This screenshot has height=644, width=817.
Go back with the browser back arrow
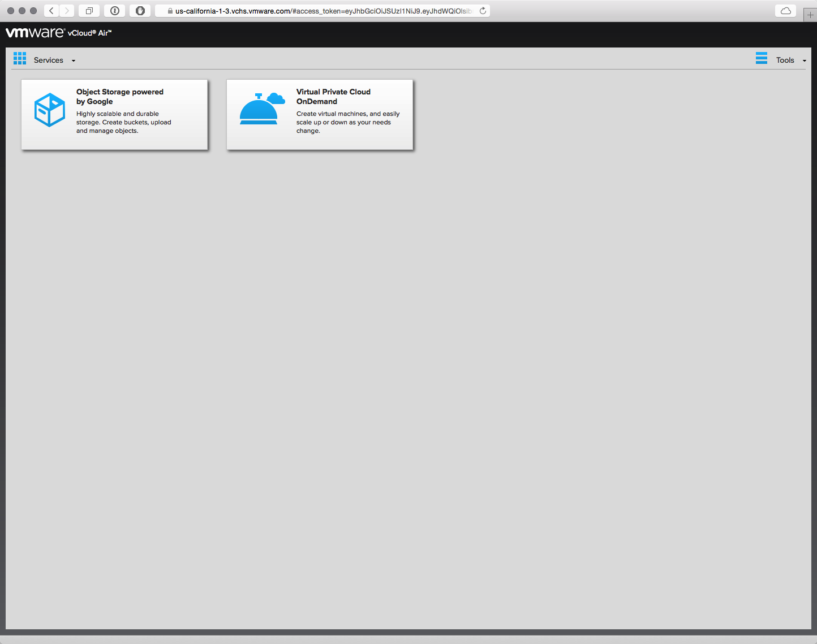coord(51,11)
